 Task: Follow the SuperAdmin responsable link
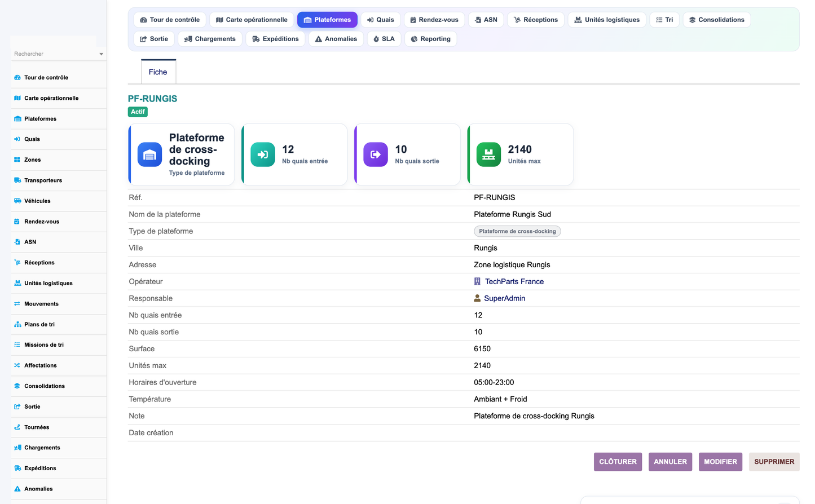(504, 298)
